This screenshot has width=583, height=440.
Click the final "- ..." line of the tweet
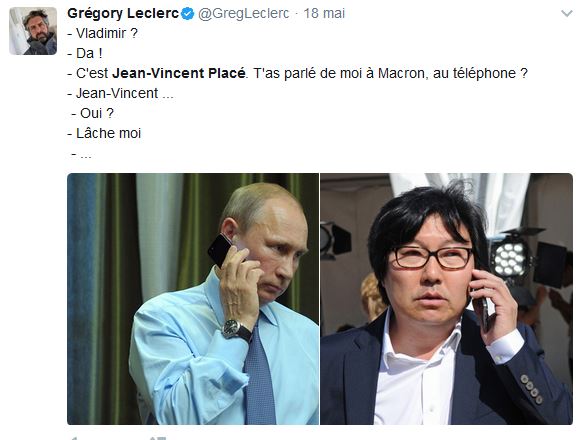[x=81, y=154]
